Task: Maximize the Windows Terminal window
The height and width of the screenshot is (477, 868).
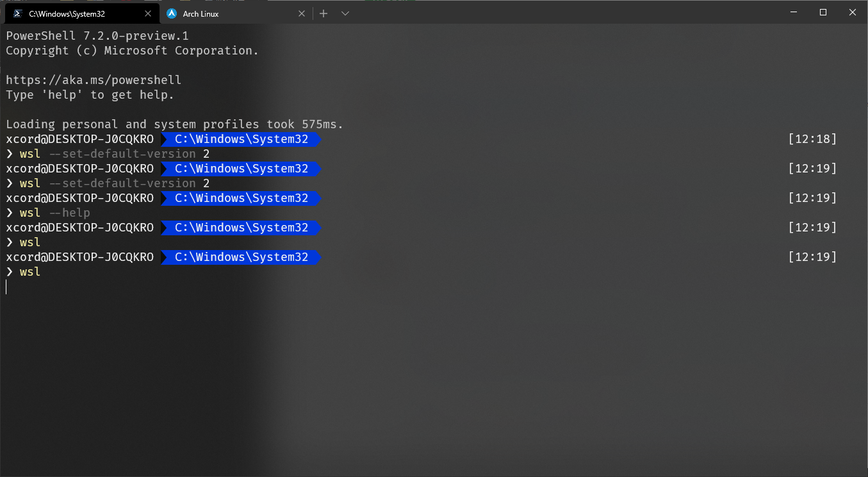Action: pyautogui.click(x=822, y=12)
